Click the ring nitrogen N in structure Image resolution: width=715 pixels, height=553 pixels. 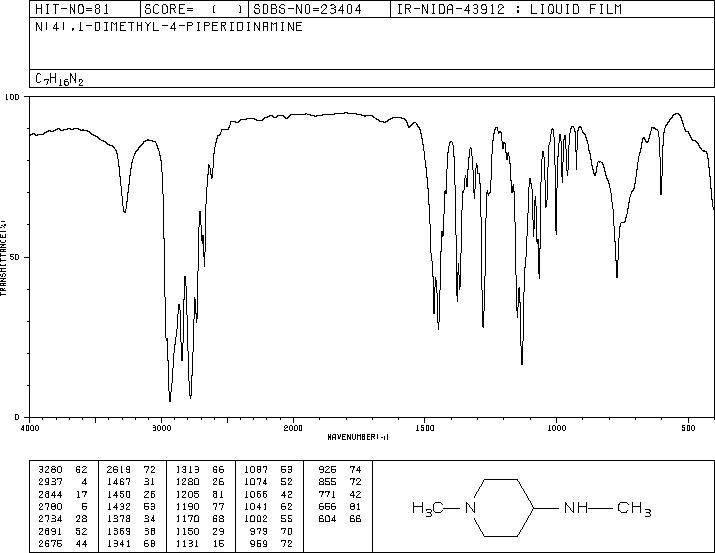point(471,507)
